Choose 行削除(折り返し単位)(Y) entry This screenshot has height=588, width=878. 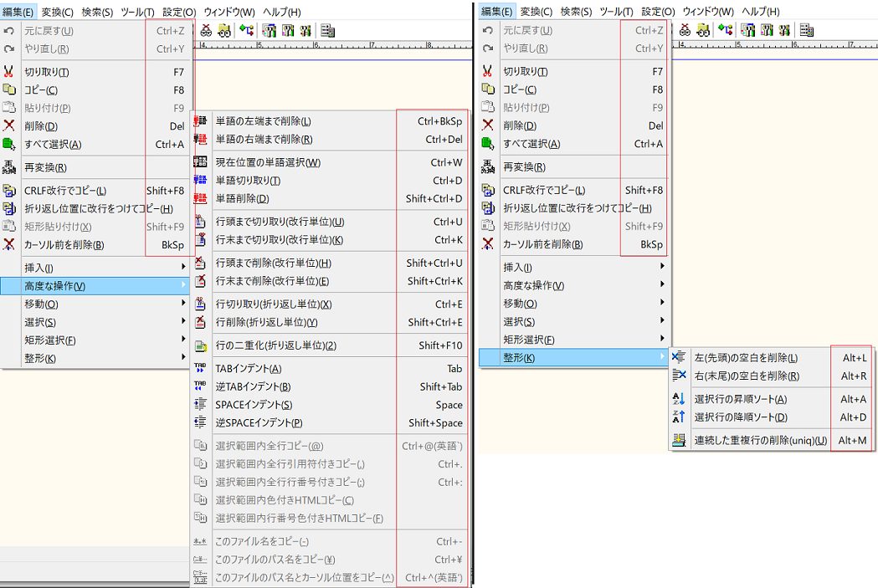[x=331, y=322]
